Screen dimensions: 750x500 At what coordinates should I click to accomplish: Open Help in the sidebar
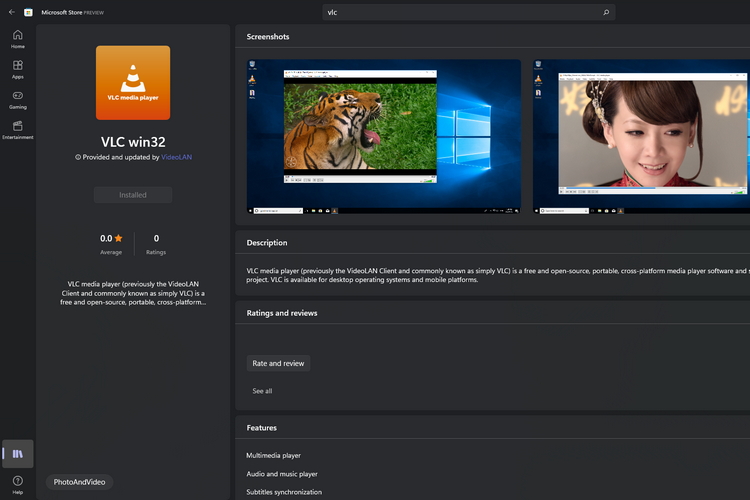(18, 485)
